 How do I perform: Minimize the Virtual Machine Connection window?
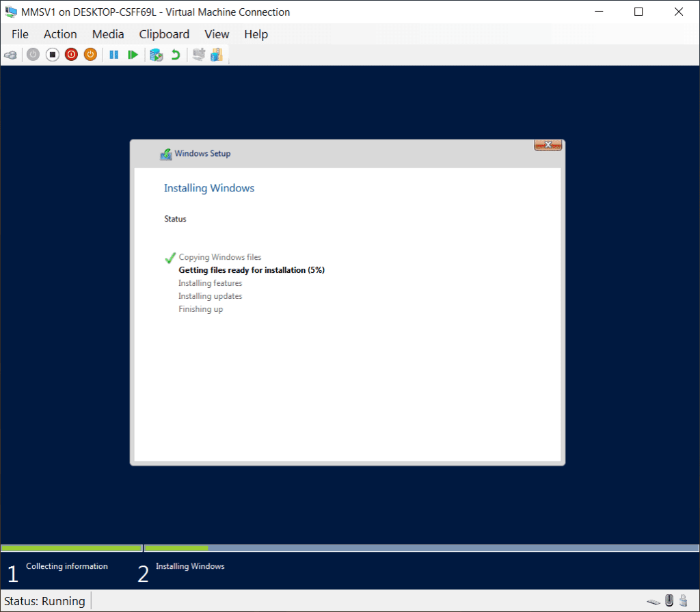click(599, 12)
